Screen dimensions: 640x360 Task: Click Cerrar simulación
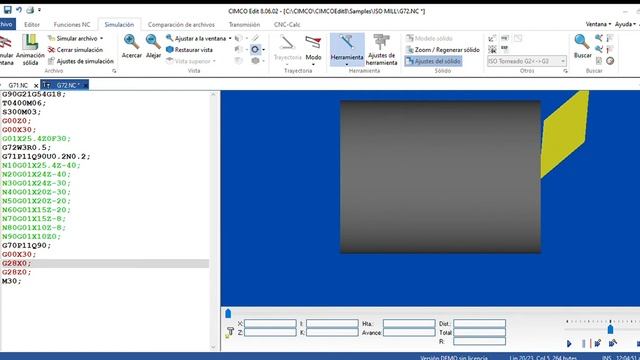75,50
